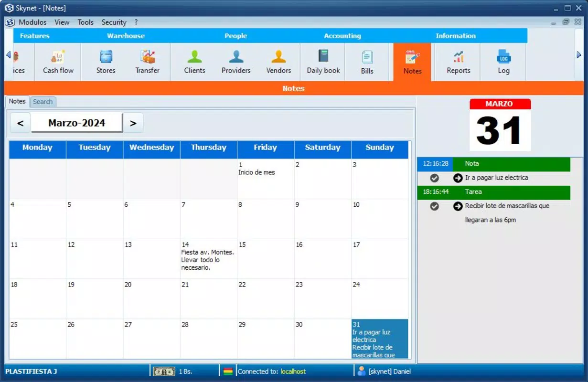The width and height of the screenshot is (588, 382).
Task: Select day 17 in the calendar
Action: (x=380, y=259)
